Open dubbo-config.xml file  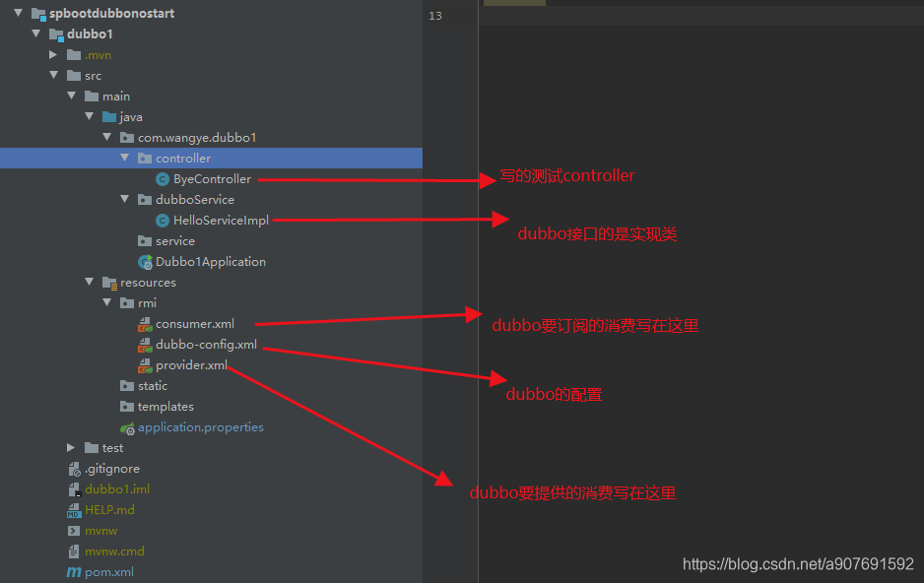pyautogui.click(x=206, y=345)
